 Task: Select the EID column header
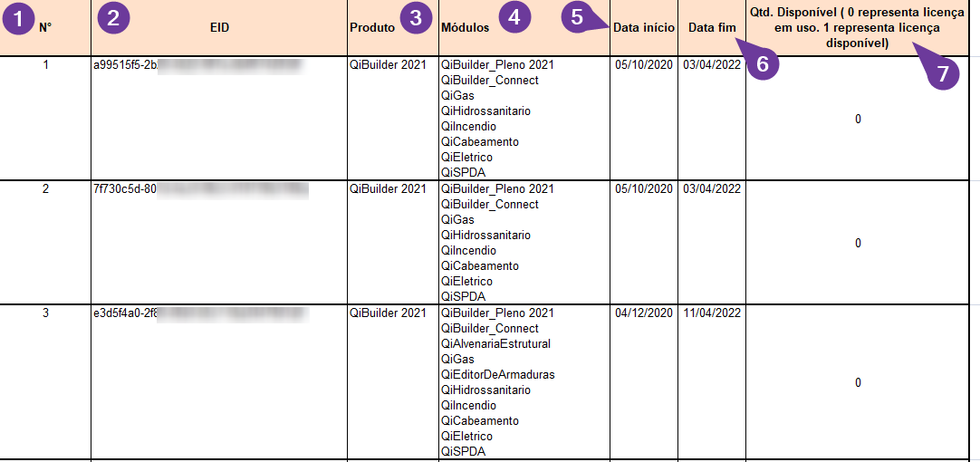point(219,28)
